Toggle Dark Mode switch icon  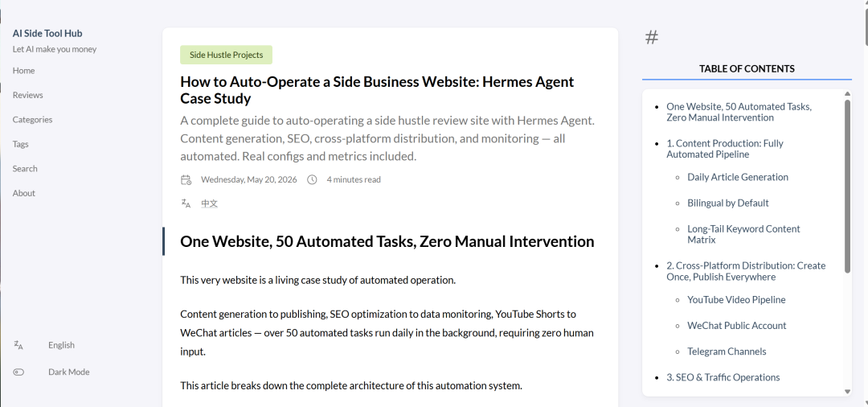(x=18, y=372)
